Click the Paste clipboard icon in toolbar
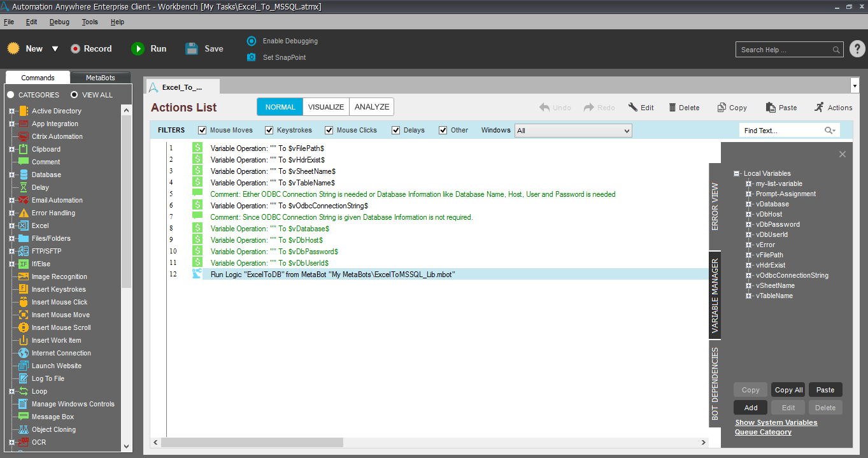 [x=771, y=108]
